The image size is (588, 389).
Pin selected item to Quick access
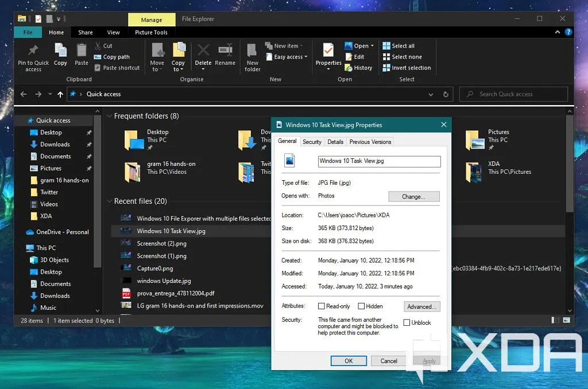[x=33, y=56]
